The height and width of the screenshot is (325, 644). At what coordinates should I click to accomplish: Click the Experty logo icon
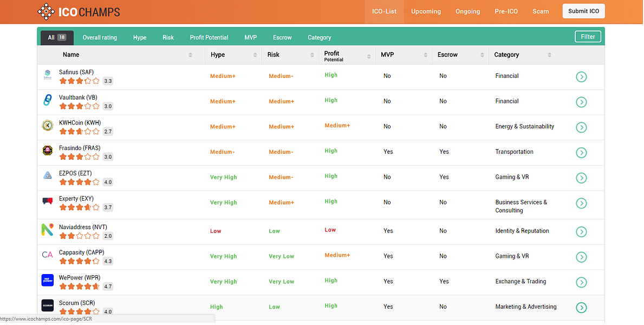point(48,201)
